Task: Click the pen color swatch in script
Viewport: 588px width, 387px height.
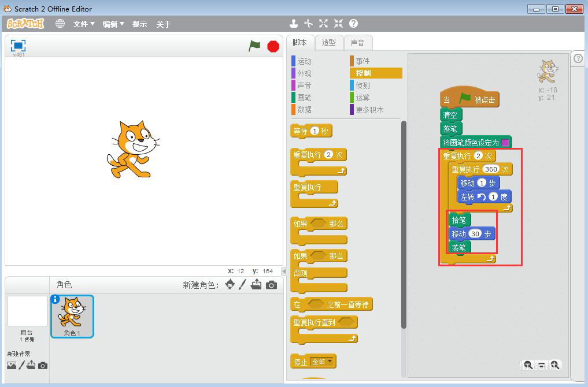Action: tap(505, 142)
